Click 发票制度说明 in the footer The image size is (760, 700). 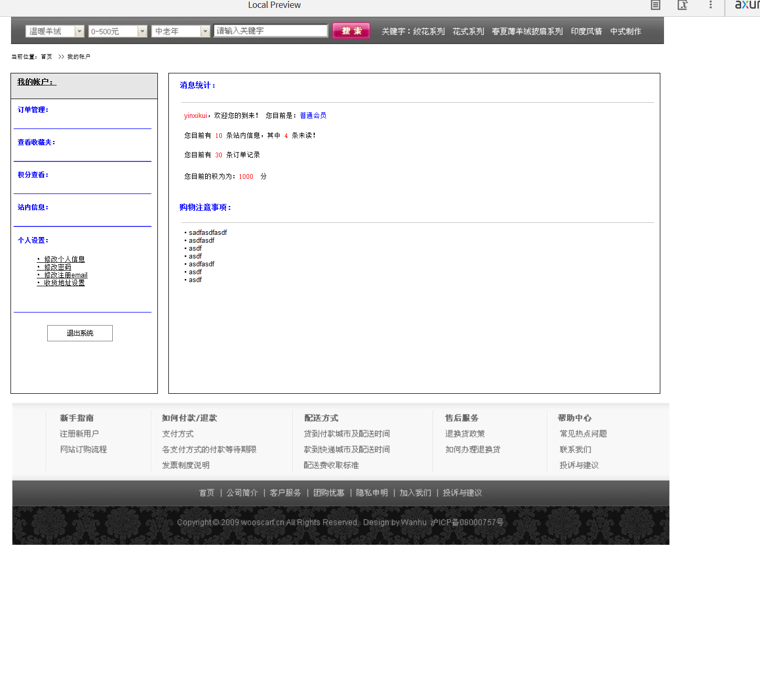click(x=186, y=465)
